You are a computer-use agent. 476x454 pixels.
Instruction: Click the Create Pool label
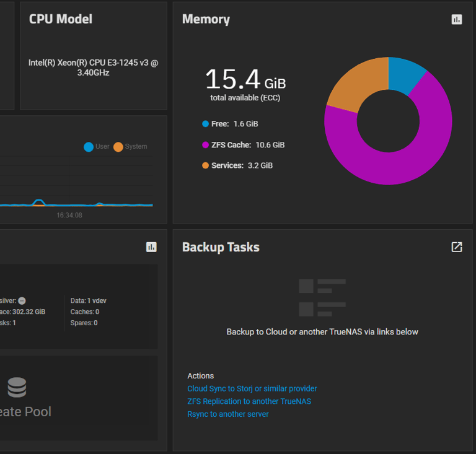25,411
